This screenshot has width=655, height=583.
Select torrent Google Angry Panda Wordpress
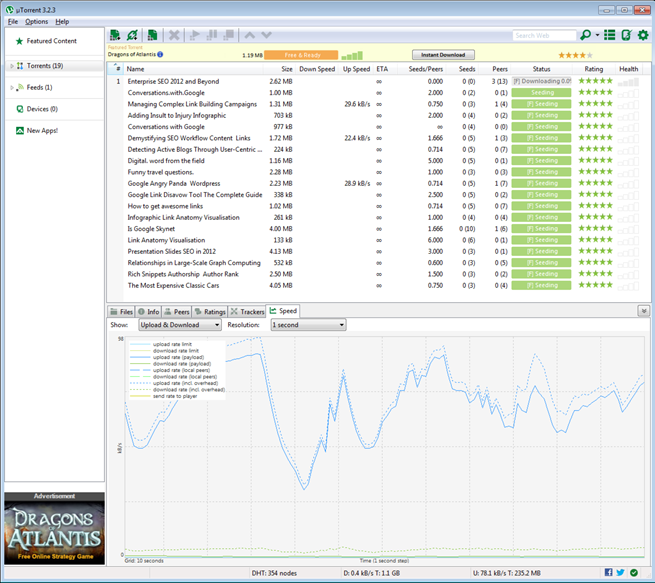tap(174, 183)
